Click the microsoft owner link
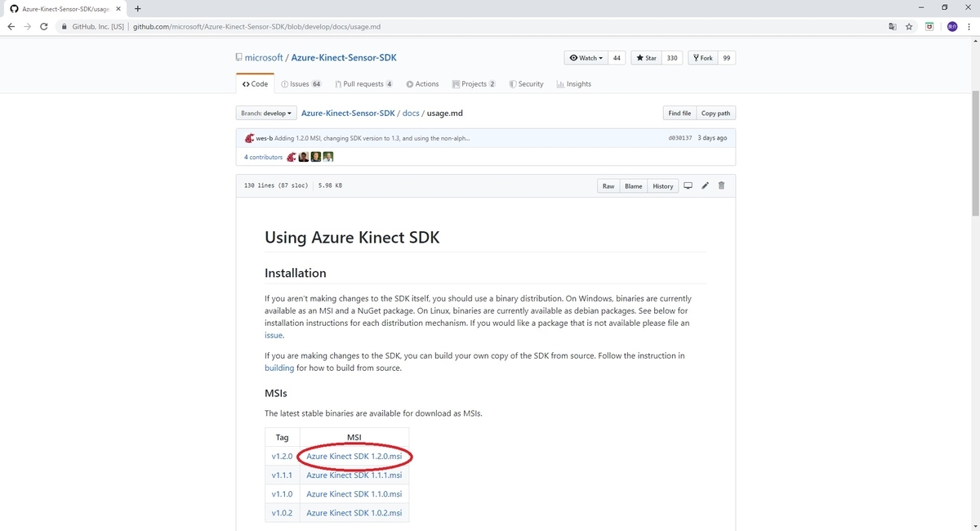Image resolution: width=980 pixels, height=531 pixels. (264, 58)
